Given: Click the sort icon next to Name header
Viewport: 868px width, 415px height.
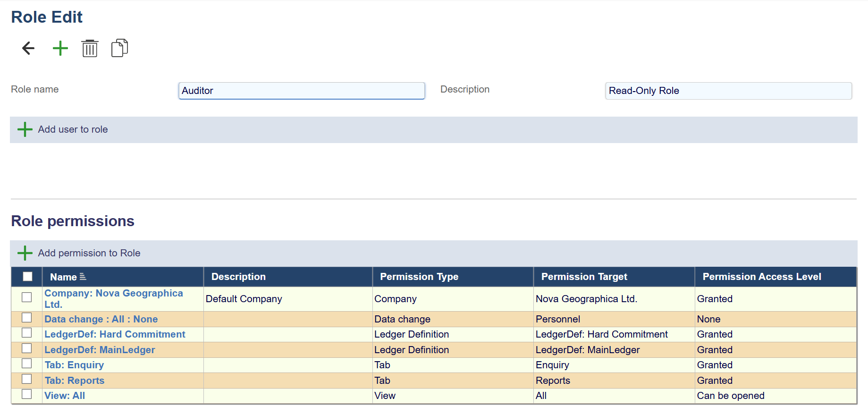Looking at the screenshot, I should [x=83, y=277].
